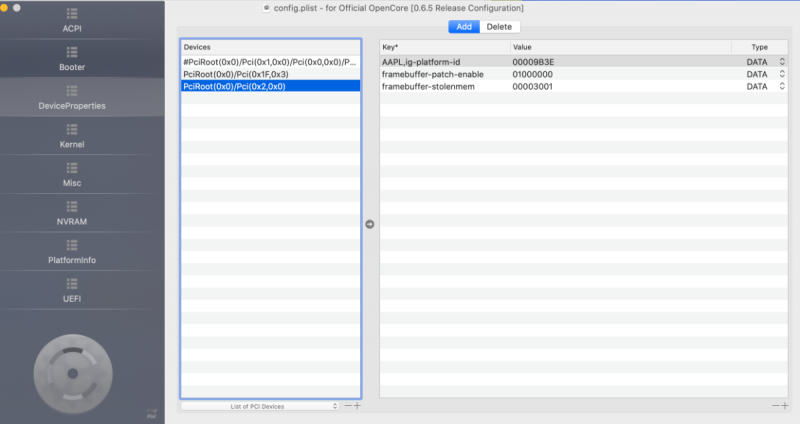Image resolution: width=800 pixels, height=424 pixels.
Task: Click DATA type in framebuffer-stolenmem row
Action: point(757,86)
